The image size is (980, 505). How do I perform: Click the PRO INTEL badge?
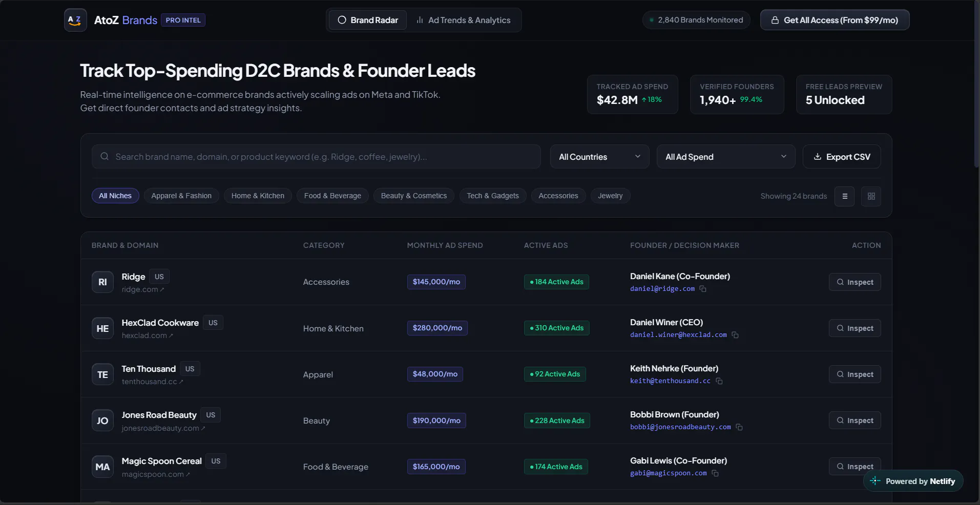click(x=183, y=20)
